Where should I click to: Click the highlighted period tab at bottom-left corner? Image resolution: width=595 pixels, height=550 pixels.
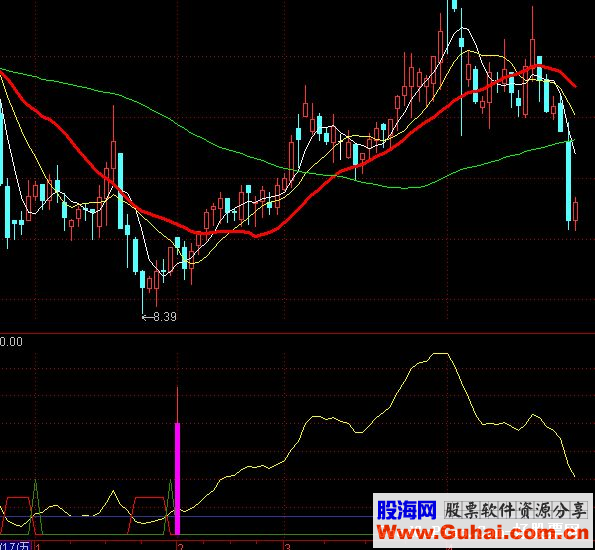[x=15, y=546]
